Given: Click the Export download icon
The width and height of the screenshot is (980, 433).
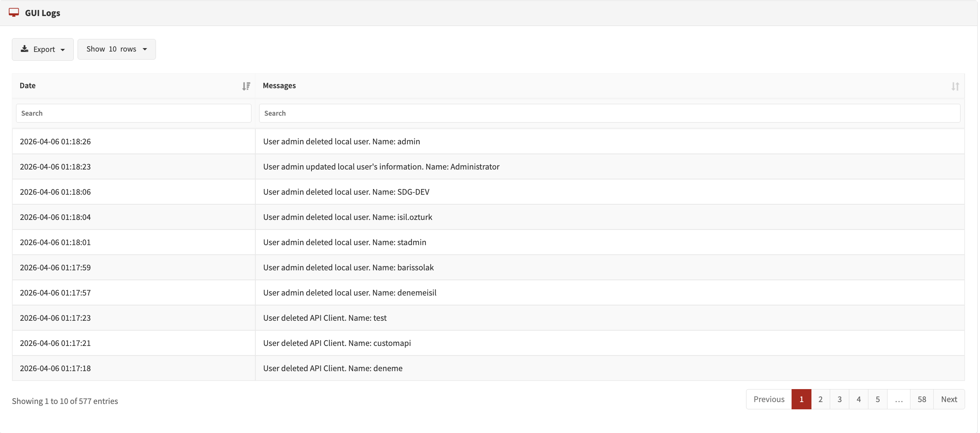Looking at the screenshot, I should (24, 49).
